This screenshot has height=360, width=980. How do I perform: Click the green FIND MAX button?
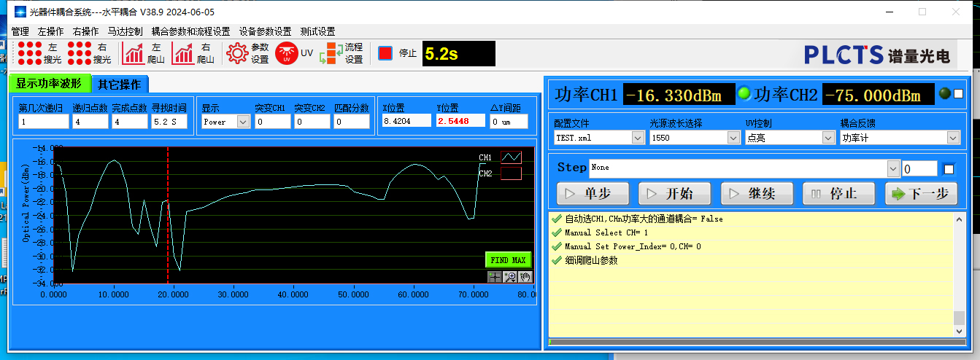(x=508, y=260)
